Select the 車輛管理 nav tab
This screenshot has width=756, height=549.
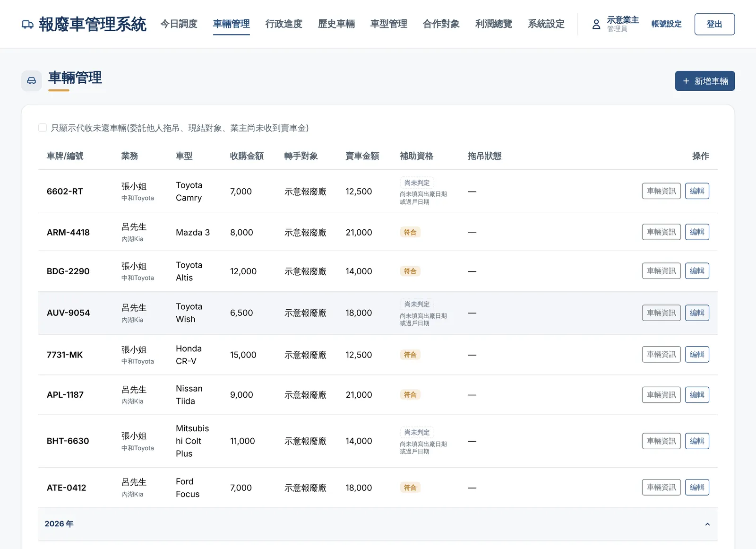pyautogui.click(x=231, y=24)
